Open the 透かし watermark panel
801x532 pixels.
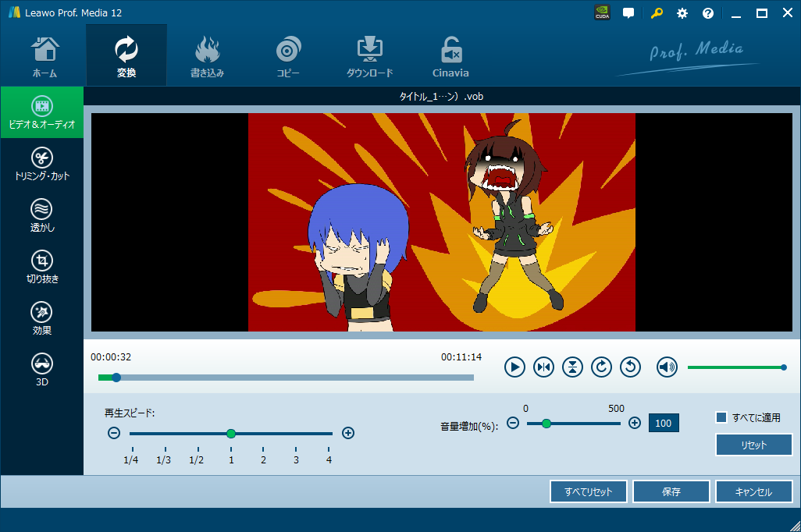point(42,216)
